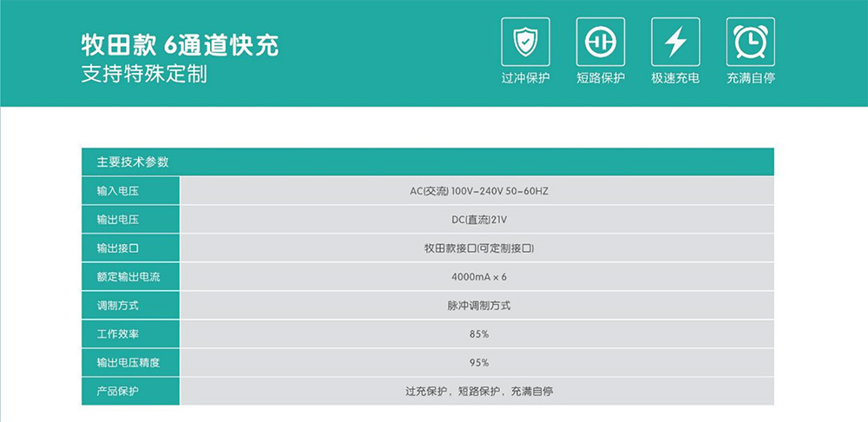Click the 调制方式 row label
The height and width of the screenshot is (422, 868).
(117, 306)
